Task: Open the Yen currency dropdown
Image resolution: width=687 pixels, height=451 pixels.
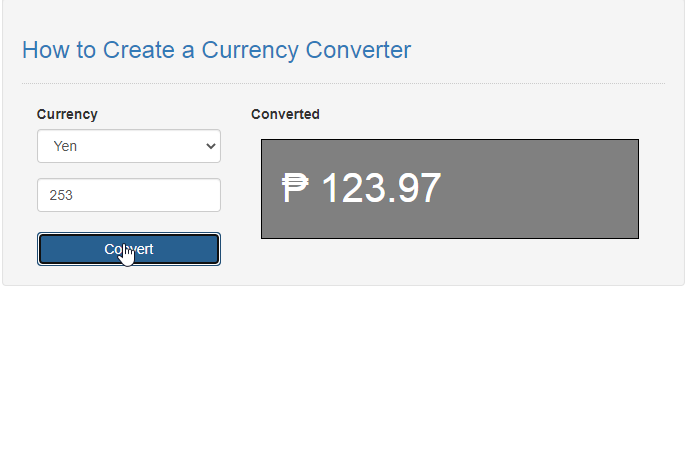Action: [x=129, y=146]
